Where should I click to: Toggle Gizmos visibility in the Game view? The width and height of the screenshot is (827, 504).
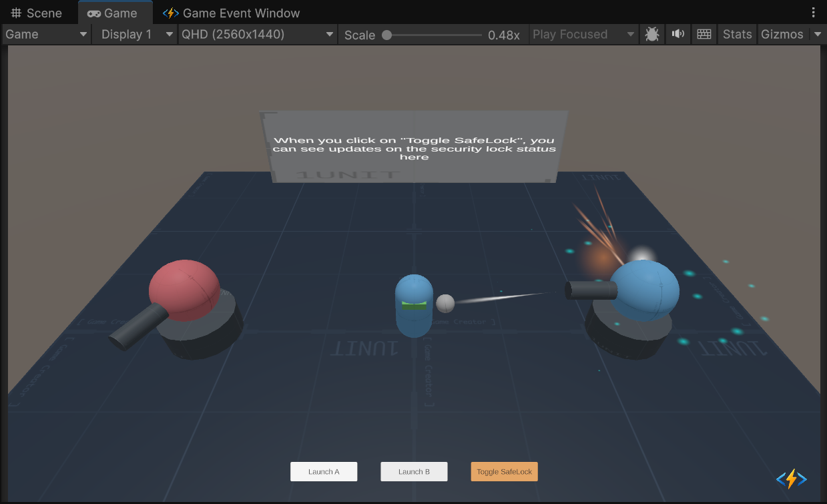tap(782, 34)
